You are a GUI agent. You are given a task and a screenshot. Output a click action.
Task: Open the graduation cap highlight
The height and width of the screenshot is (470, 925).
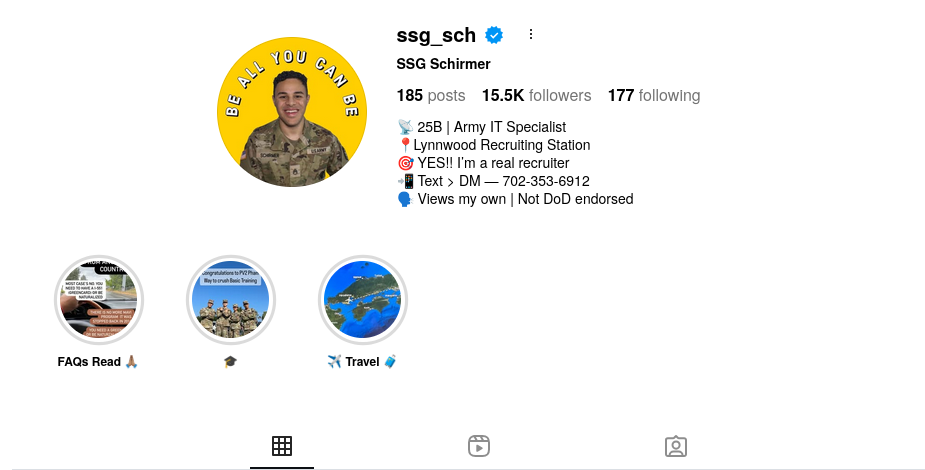231,300
